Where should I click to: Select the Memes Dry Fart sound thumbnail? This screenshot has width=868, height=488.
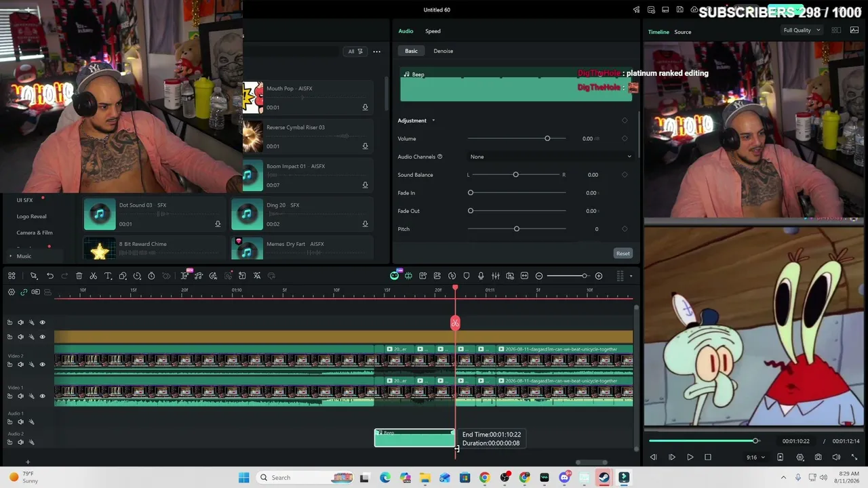click(x=246, y=249)
